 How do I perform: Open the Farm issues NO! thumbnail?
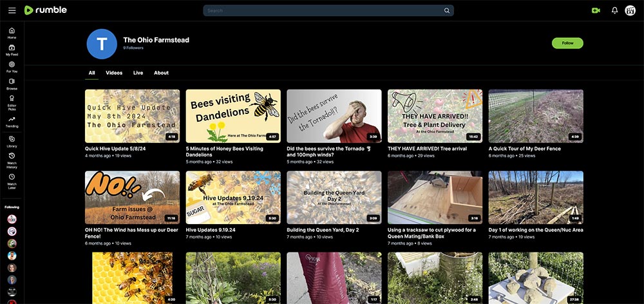(132, 198)
